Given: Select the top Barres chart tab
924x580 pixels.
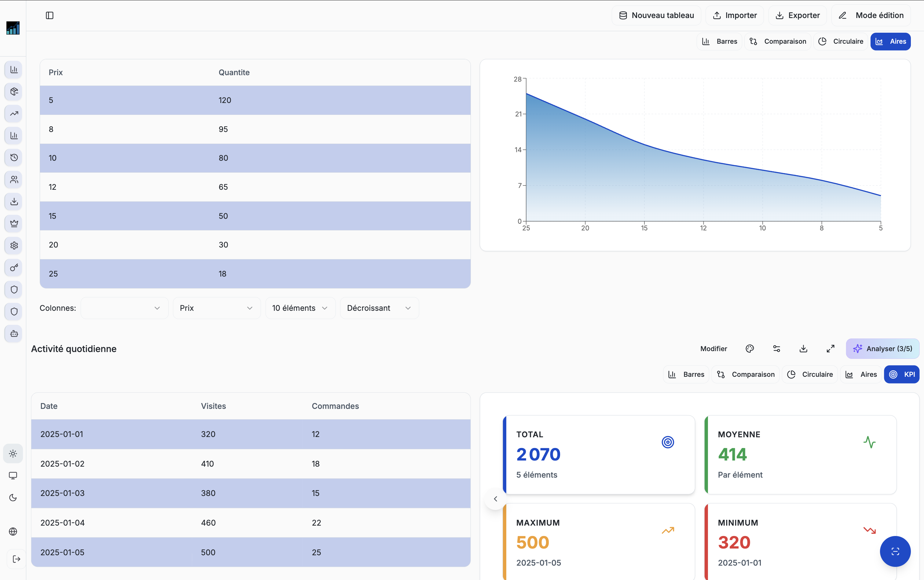Looking at the screenshot, I should pos(719,42).
